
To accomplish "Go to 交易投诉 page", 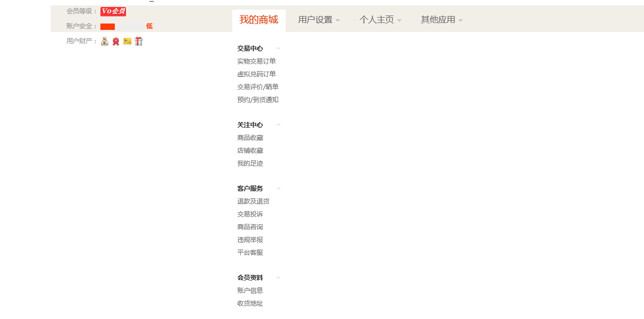I will pyautogui.click(x=250, y=214).
